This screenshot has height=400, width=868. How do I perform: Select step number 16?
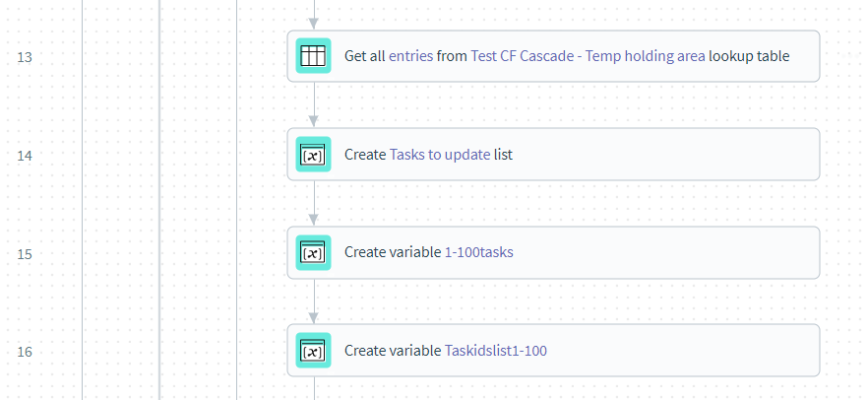click(x=25, y=352)
